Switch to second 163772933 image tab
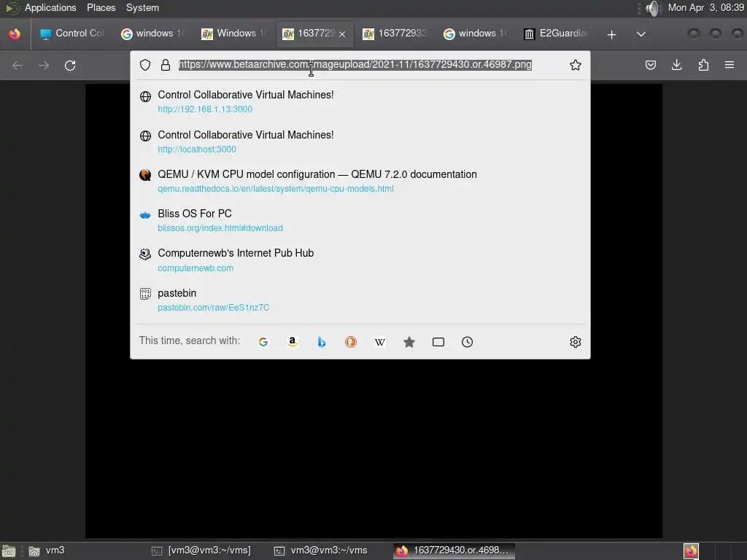The image size is (747, 560). tap(395, 34)
